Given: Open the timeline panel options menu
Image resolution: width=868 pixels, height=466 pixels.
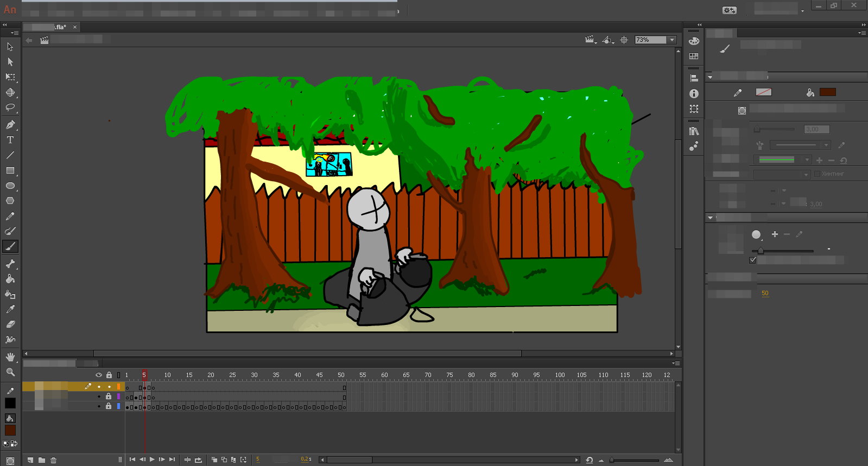Looking at the screenshot, I should (676, 363).
